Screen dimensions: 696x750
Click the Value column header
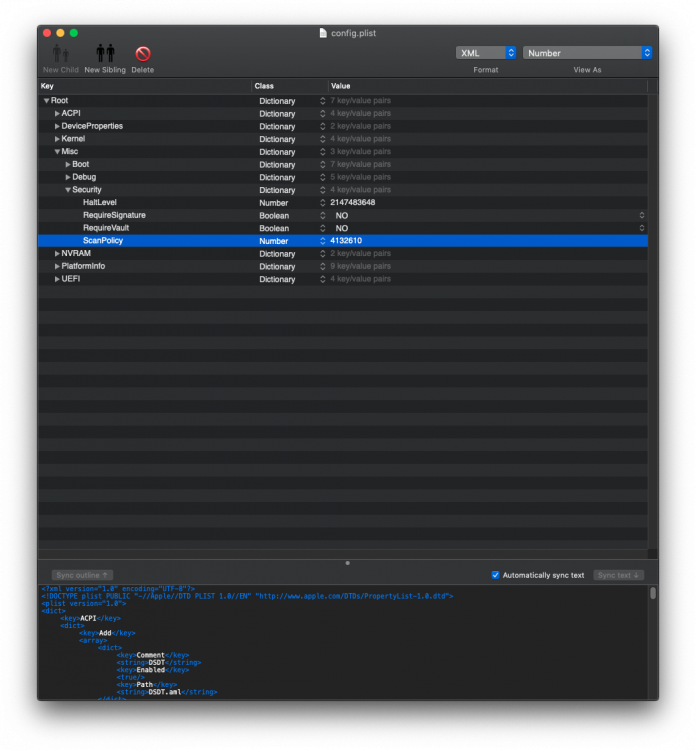[488, 86]
